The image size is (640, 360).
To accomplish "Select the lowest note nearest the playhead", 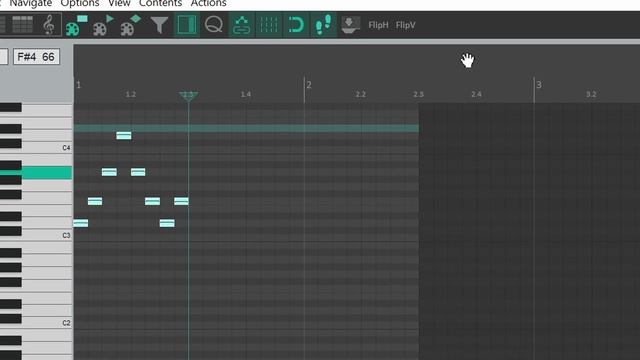I will (x=167, y=223).
